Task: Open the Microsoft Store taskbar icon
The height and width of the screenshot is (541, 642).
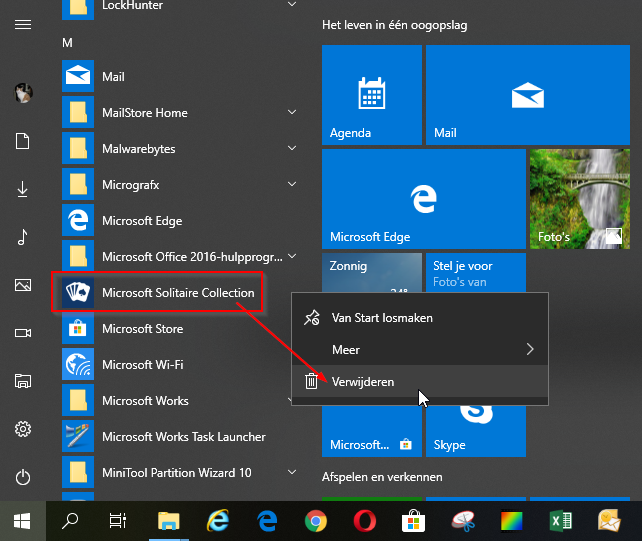Action: pos(412,521)
